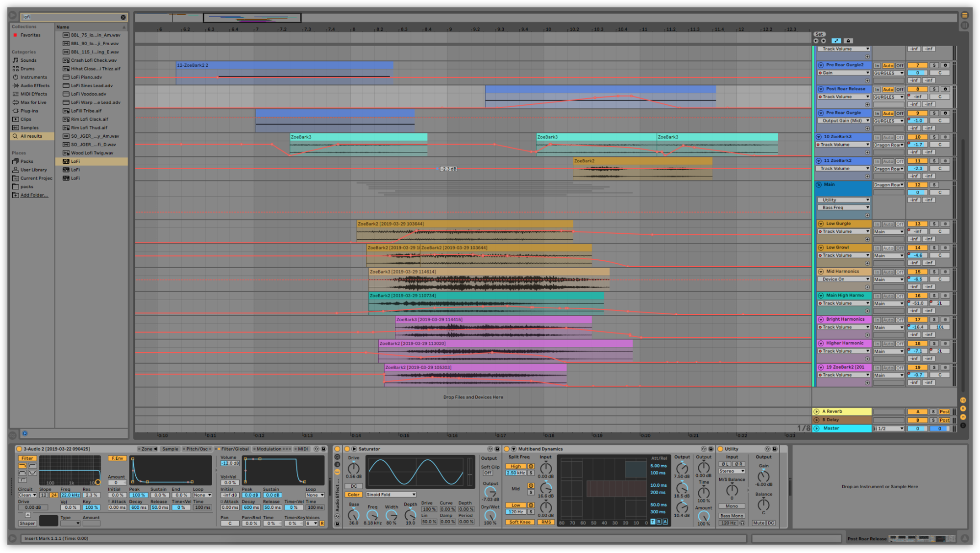This screenshot has width=980, height=553.
Task: Fold the Pre Roar Gurgle2 track
Action: pos(821,65)
